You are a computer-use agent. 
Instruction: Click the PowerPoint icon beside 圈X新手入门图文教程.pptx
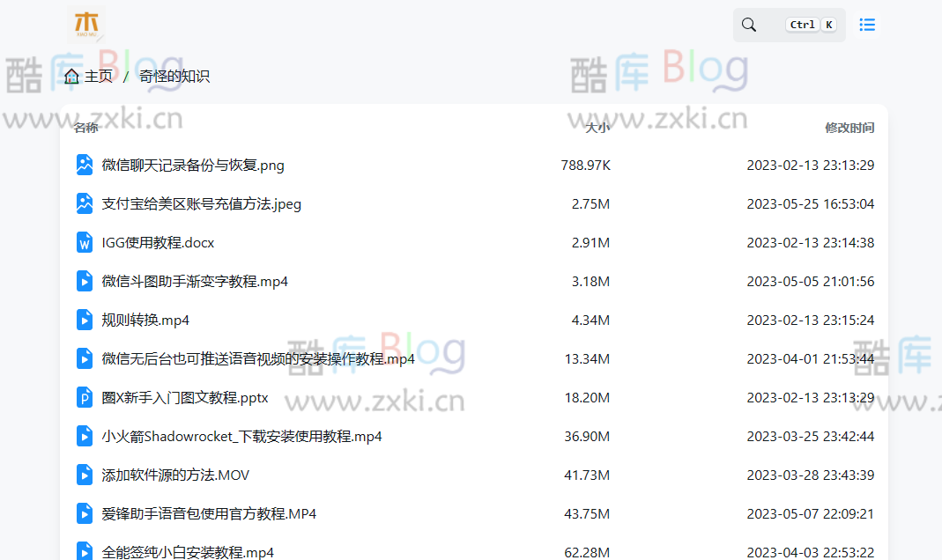tap(84, 397)
